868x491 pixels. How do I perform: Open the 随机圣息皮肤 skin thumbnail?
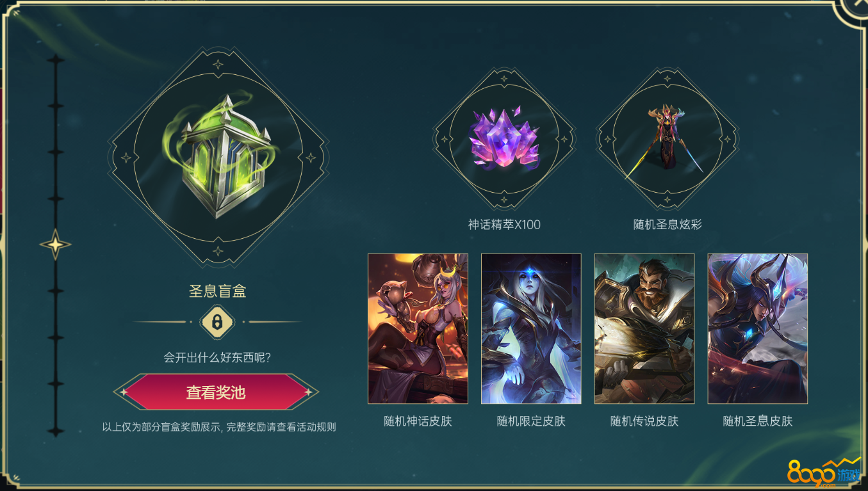point(757,328)
